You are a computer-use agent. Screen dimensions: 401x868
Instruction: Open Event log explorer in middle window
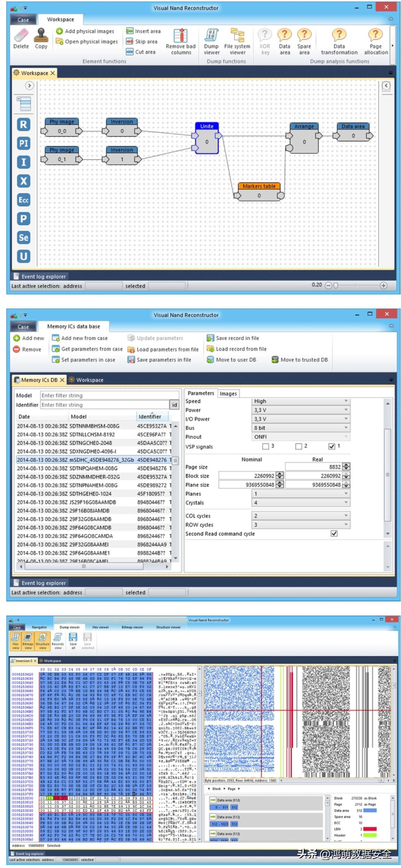pos(40,583)
